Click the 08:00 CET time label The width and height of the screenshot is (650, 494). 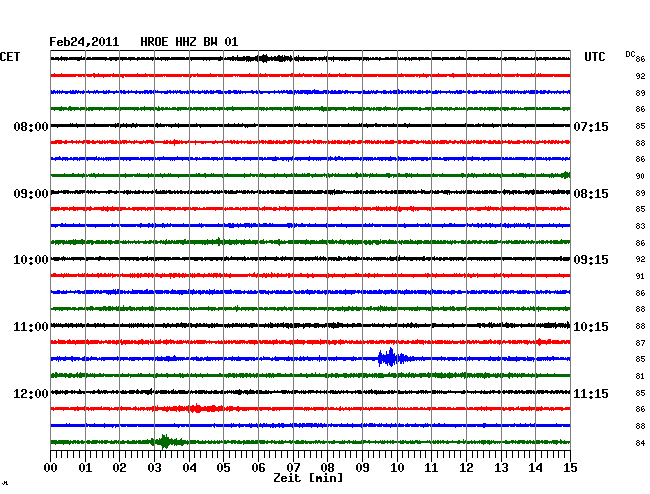31,126
